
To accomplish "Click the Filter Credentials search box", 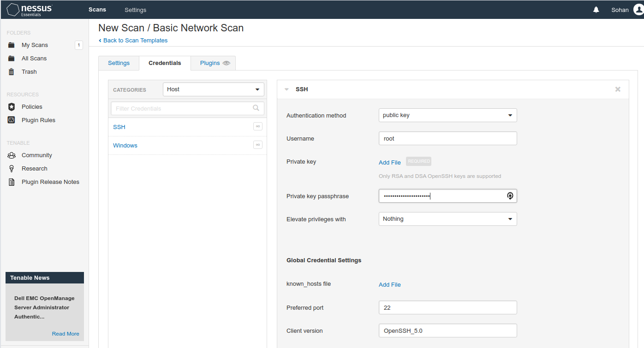I will point(182,109).
